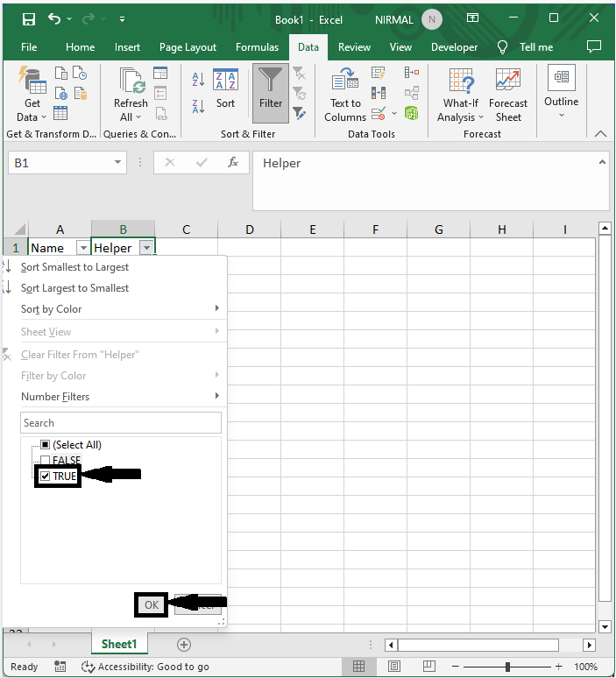This screenshot has height=678, width=616.
Task: Switch to the View tab
Action: [400, 47]
